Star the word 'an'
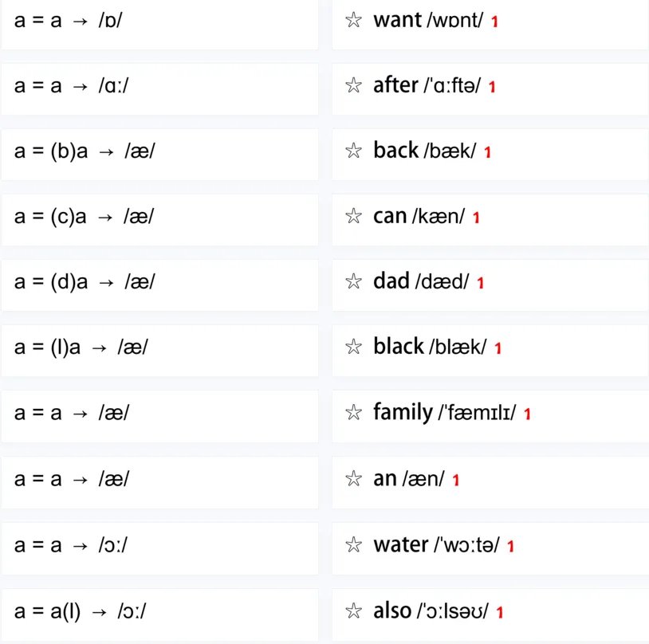This screenshot has height=644, width=649. point(353,479)
